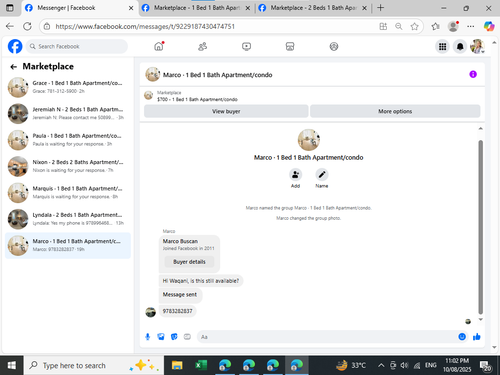Open the Jeremiah N 2 Beds conversation
Image resolution: width=500 pixels, height=375 pixels.
tap(68, 113)
